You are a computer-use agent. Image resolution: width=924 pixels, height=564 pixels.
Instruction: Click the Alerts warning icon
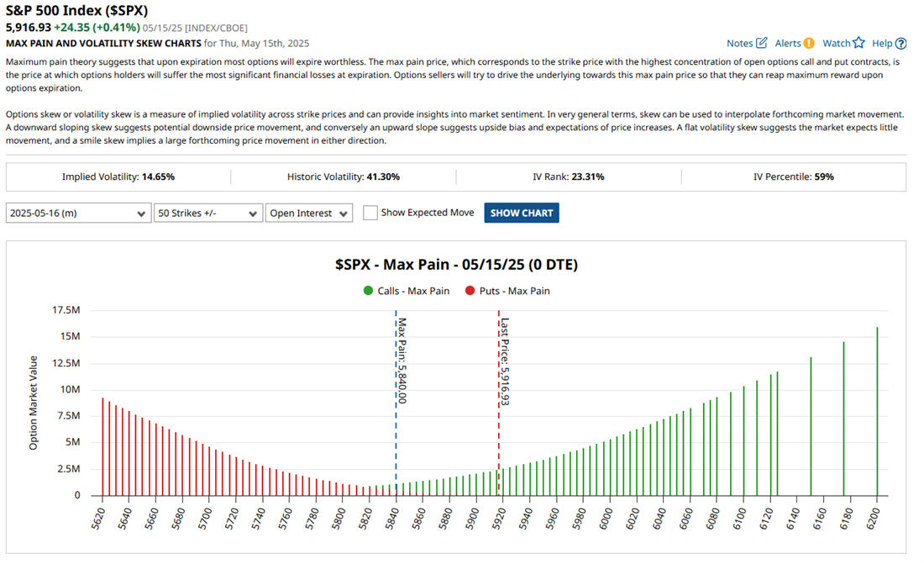(x=808, y=43)
